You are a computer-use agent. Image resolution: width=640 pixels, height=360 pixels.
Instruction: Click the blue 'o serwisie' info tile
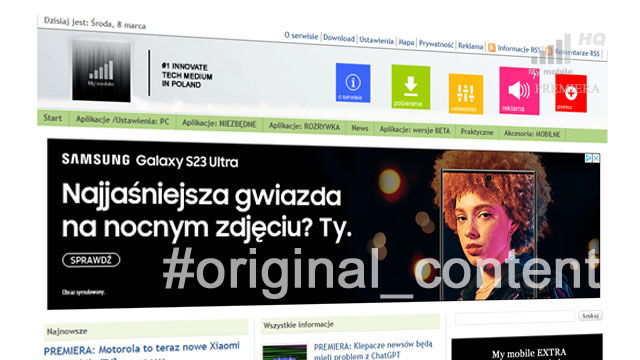point(353,83)
